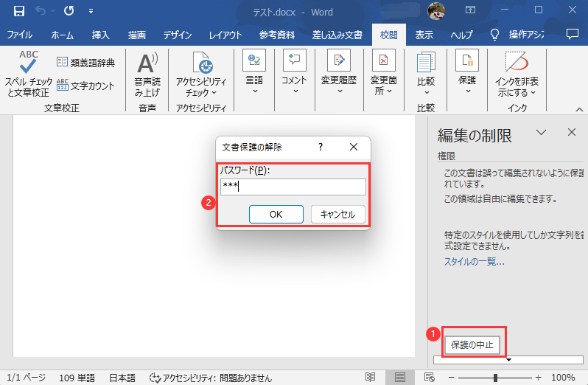Click the 保護の中止 button

pos(472,345)
